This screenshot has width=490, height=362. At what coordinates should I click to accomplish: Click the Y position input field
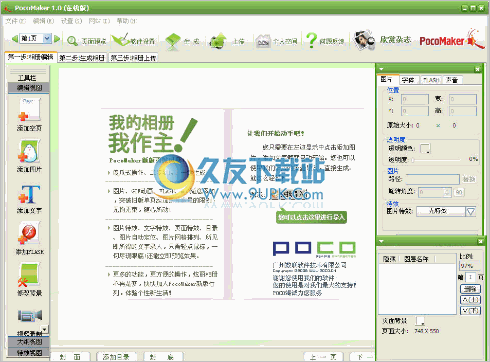415,111
